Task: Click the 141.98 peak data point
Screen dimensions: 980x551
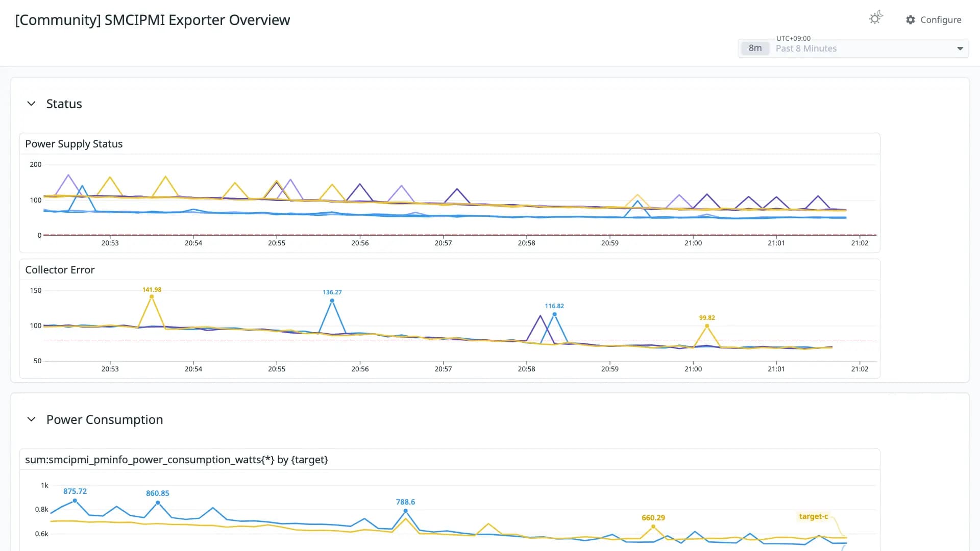Action: coord(152,296)
